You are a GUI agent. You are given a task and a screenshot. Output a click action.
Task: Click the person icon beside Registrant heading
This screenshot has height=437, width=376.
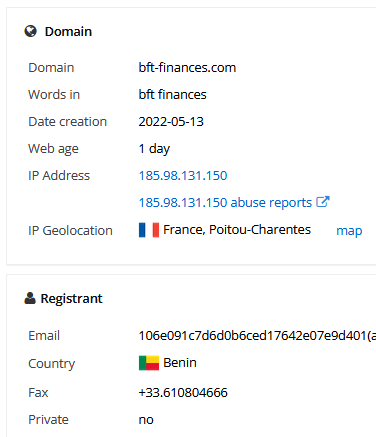30,298
